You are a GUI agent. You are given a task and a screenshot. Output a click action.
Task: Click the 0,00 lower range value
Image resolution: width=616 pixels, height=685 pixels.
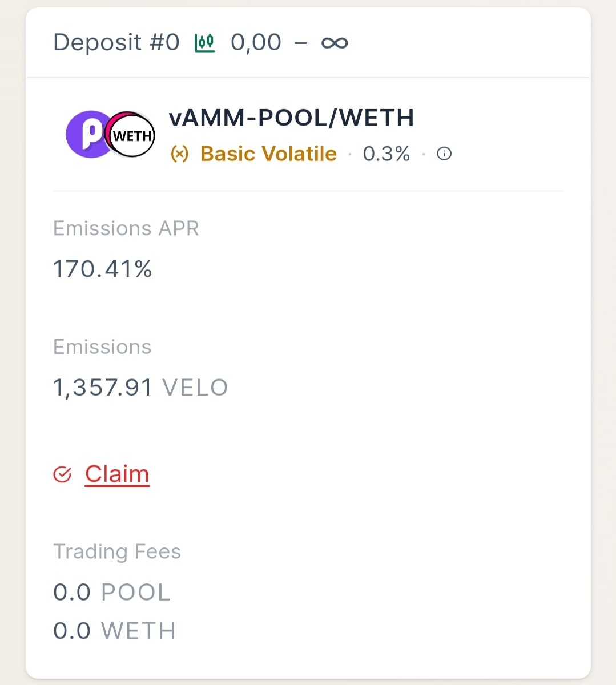[256, 43]
